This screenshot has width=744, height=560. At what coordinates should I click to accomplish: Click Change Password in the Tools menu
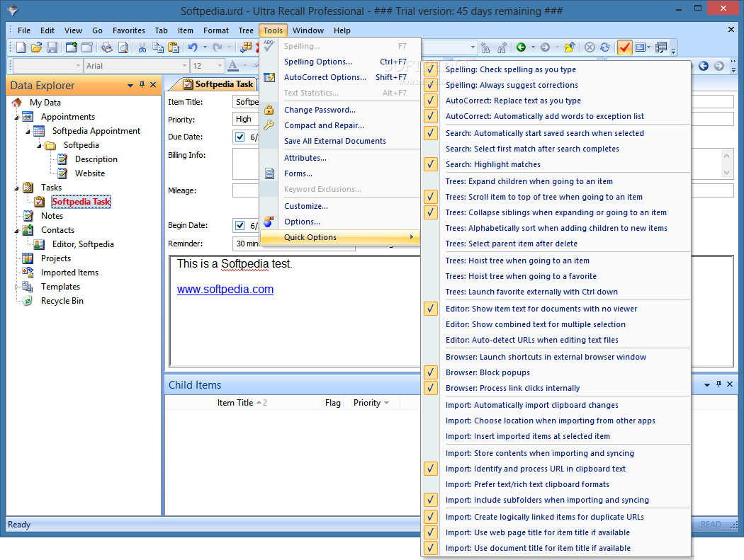point(339,110)
